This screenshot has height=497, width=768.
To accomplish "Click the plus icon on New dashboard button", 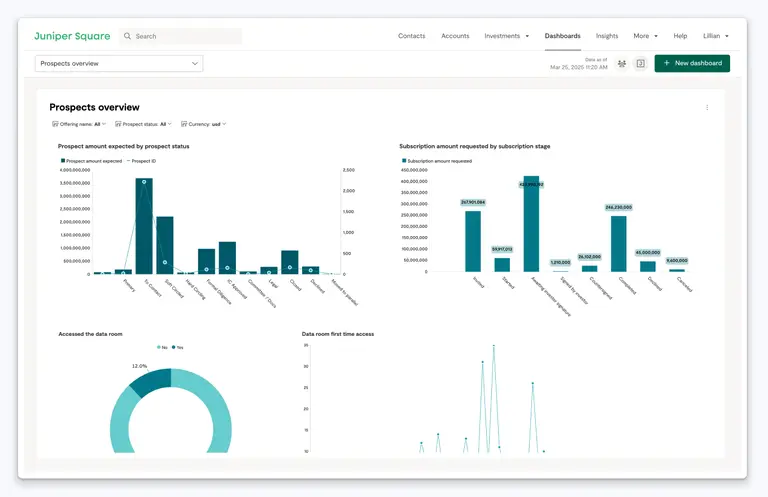I will 666,63.
